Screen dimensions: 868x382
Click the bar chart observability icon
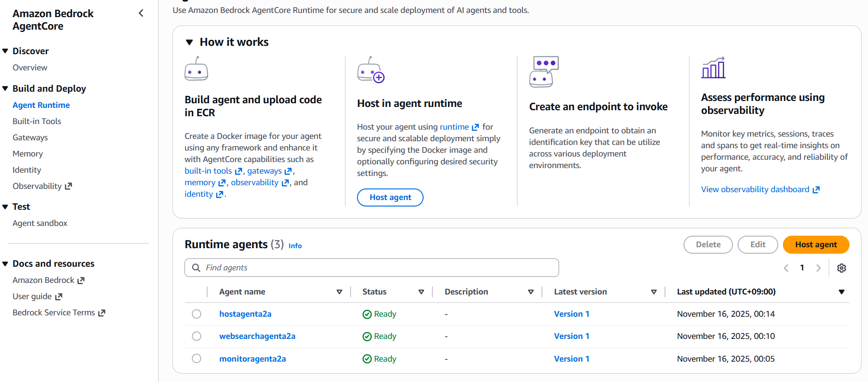pos(713,68)
